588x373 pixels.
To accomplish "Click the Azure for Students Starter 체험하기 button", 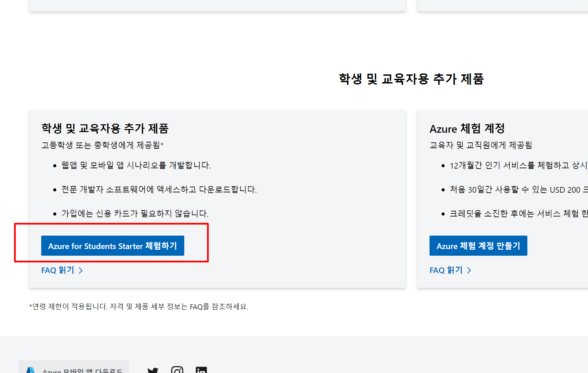I will pos(113,246).
